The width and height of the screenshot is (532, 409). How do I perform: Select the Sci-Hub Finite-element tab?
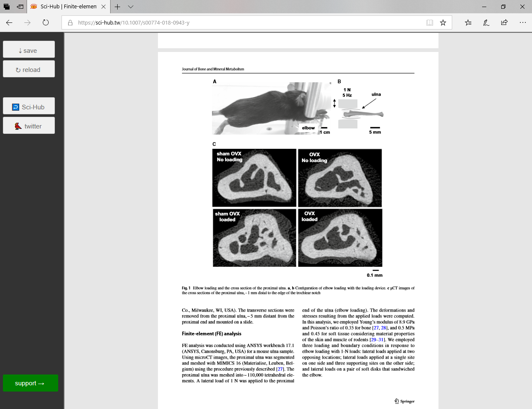[69, 7]
